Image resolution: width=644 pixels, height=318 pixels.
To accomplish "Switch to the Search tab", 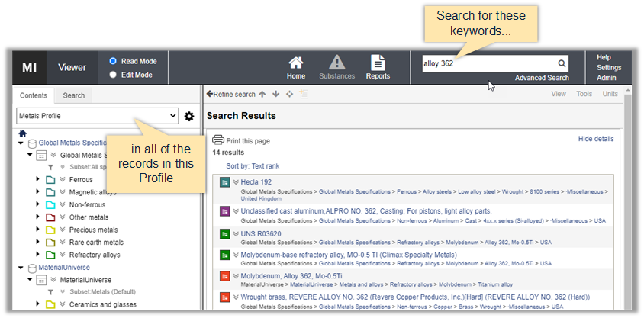I will point(74,95).
